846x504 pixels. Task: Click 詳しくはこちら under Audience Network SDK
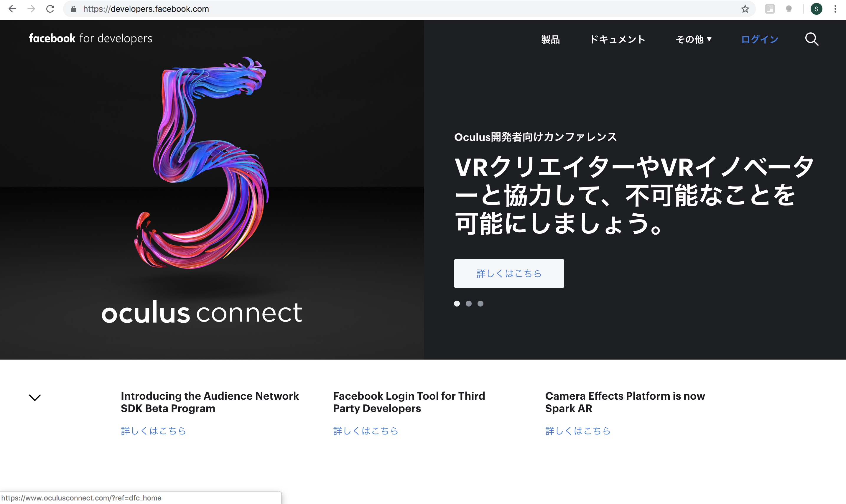click(x=154, y=431)
